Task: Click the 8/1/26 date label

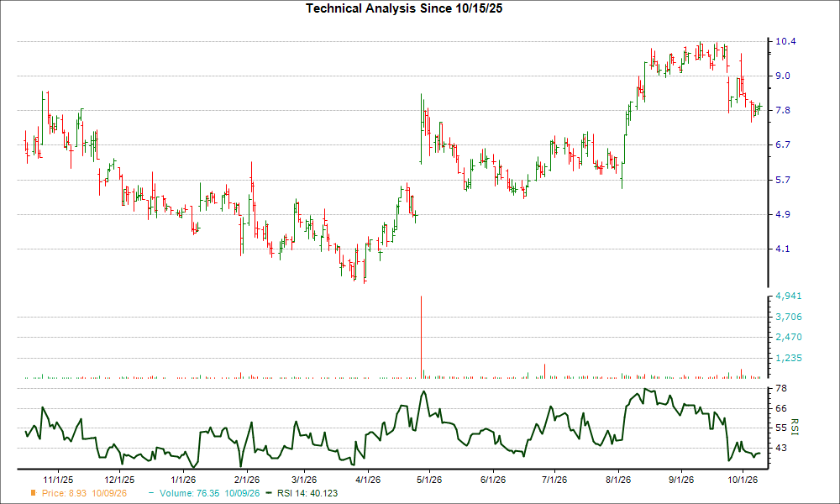Action: coord(617,480)
